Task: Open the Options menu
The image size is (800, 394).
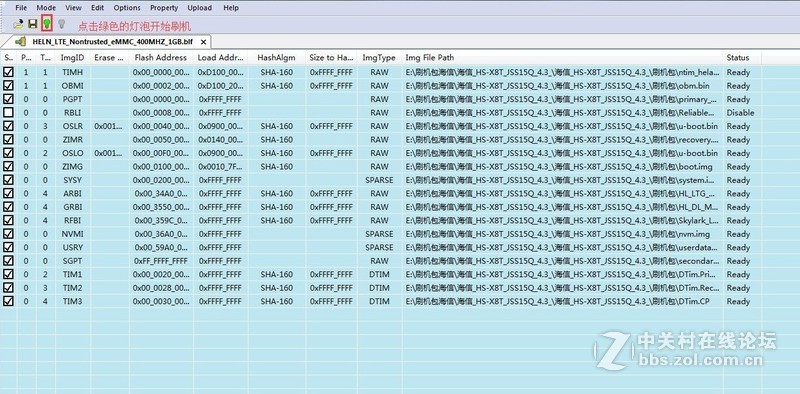Action: pyautogui.click(x=127, y=8)
